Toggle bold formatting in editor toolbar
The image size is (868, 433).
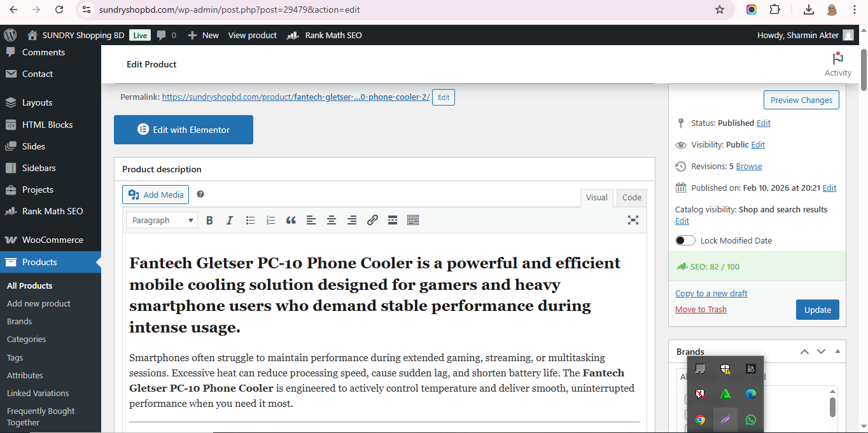point(209,220)
